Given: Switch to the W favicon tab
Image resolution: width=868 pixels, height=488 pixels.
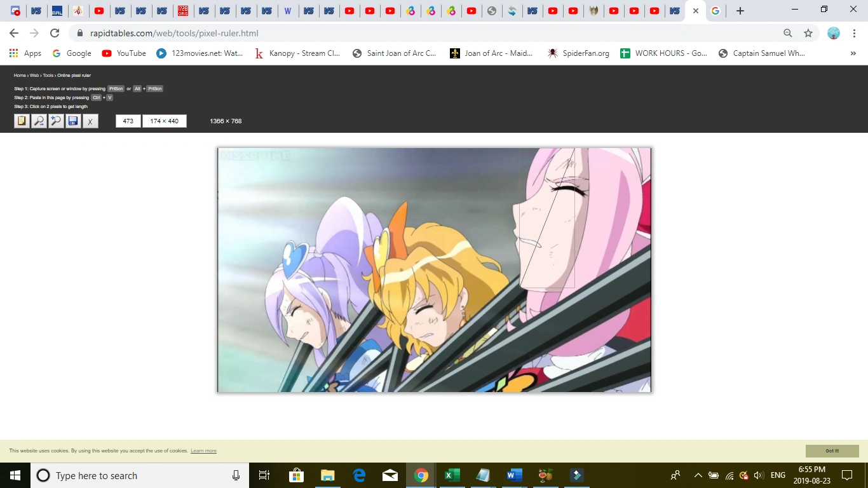Looking at the screenshot, I should click(x=288, y=11).
